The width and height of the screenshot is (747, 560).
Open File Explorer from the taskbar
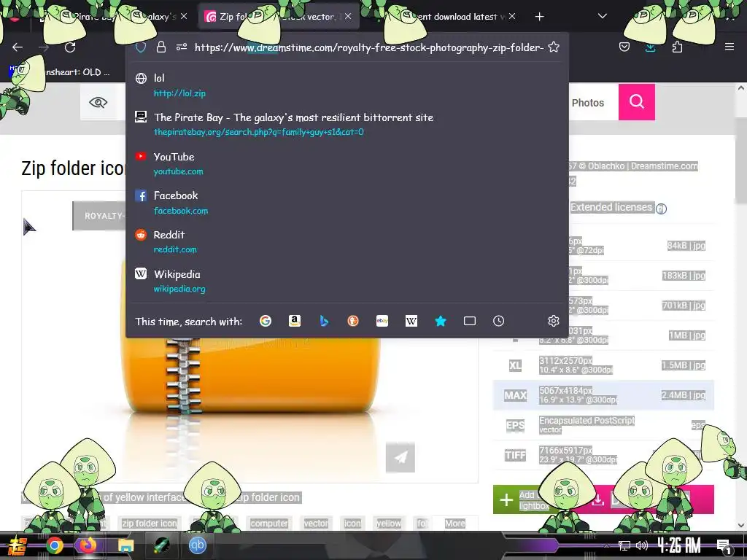[x=125, y=545]
